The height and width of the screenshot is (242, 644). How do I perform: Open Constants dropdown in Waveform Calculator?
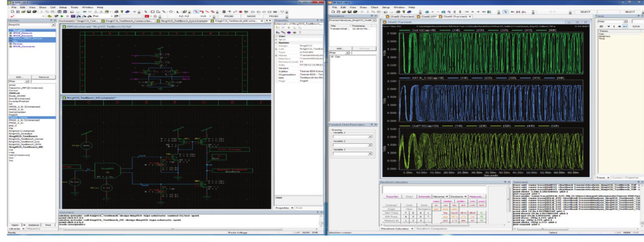pos(459,197)
